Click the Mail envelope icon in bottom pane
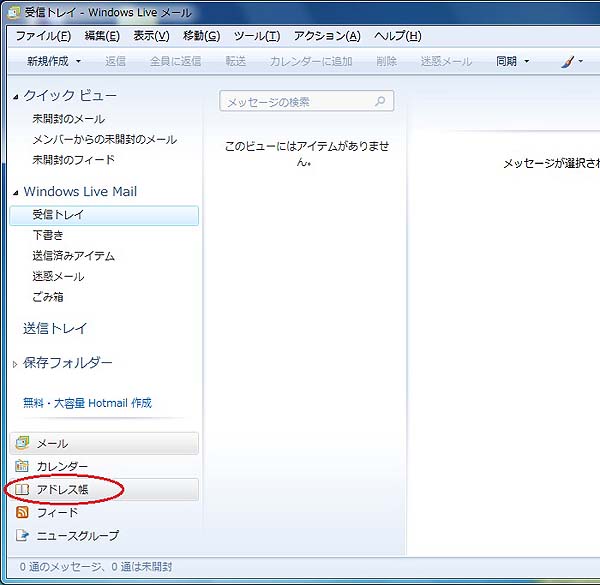The width and height of the screenshot is (600, 585). [x=22, y=443]
